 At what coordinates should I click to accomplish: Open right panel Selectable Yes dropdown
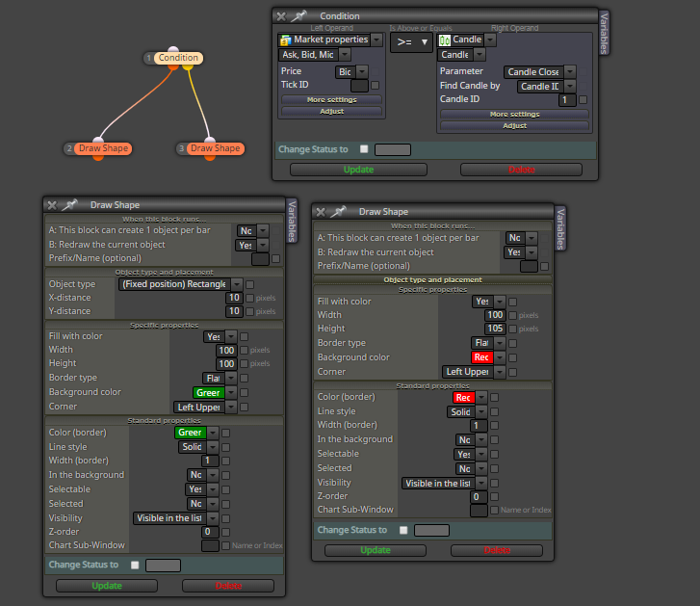tap(481, 454)
